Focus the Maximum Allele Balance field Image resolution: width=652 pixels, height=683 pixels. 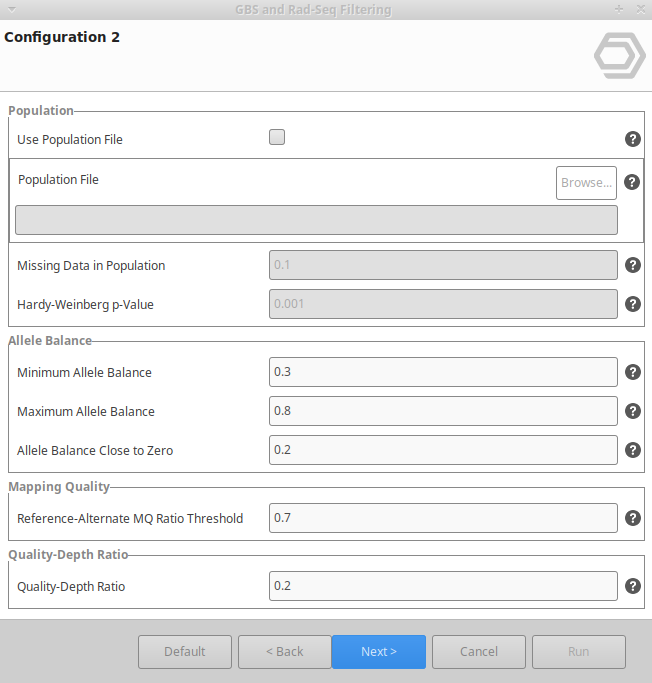pos(443,411)
